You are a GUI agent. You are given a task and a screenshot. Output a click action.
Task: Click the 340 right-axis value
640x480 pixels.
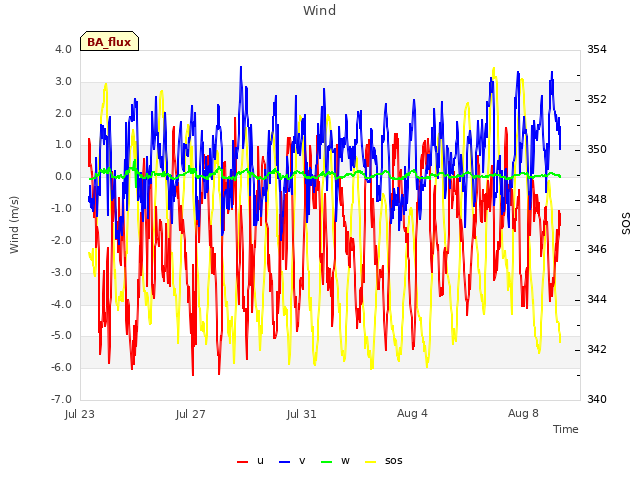597,399
